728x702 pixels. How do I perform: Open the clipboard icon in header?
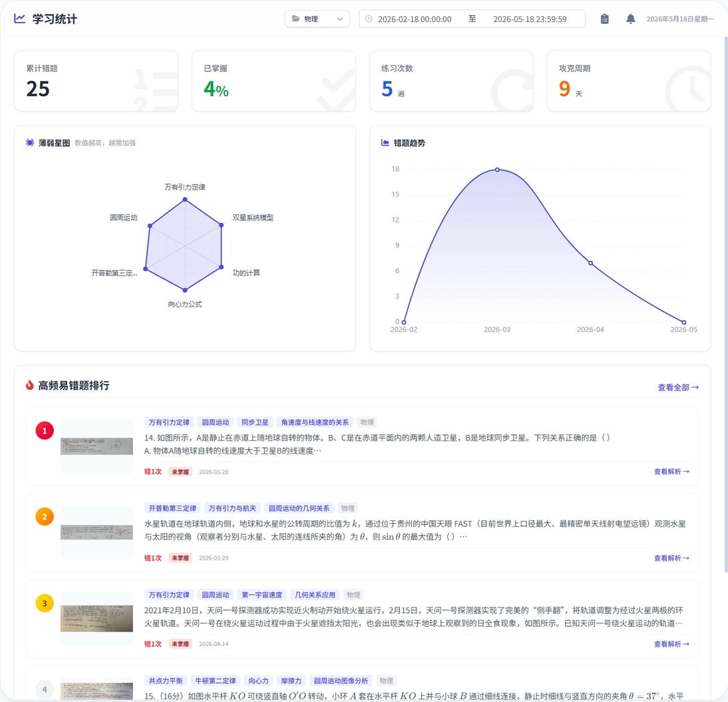point(604,19)
